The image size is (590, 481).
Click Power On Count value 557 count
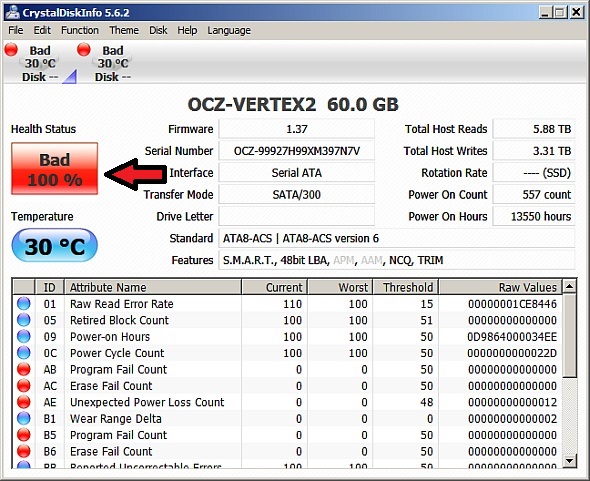pyautogui.click(x=534, y=195)
